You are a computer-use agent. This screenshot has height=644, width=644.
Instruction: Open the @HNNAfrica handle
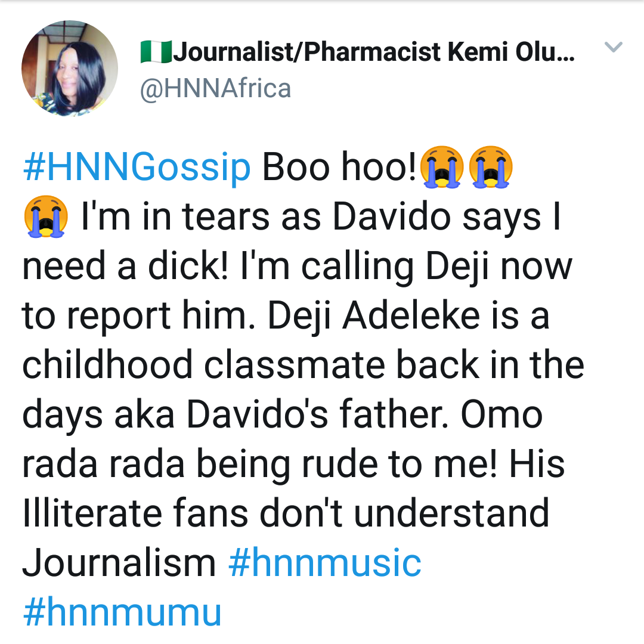(x=215, y=89)
